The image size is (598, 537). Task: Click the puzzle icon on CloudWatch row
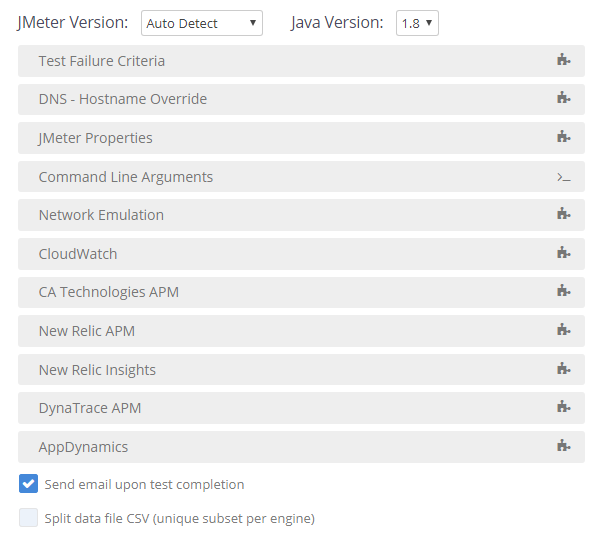click(x=563, y=252)
